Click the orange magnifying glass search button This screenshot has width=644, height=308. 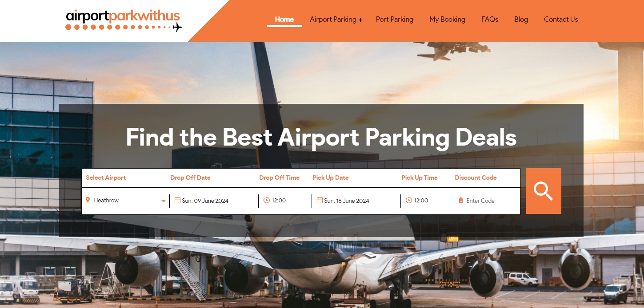coord(543,191)
